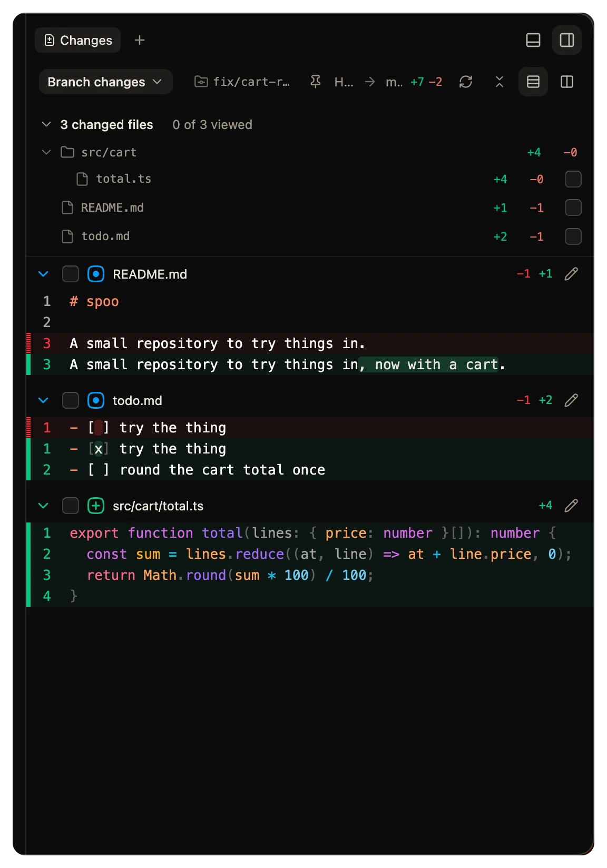
Task: Click the '# spoo' heading line
Action: point(310,301)
